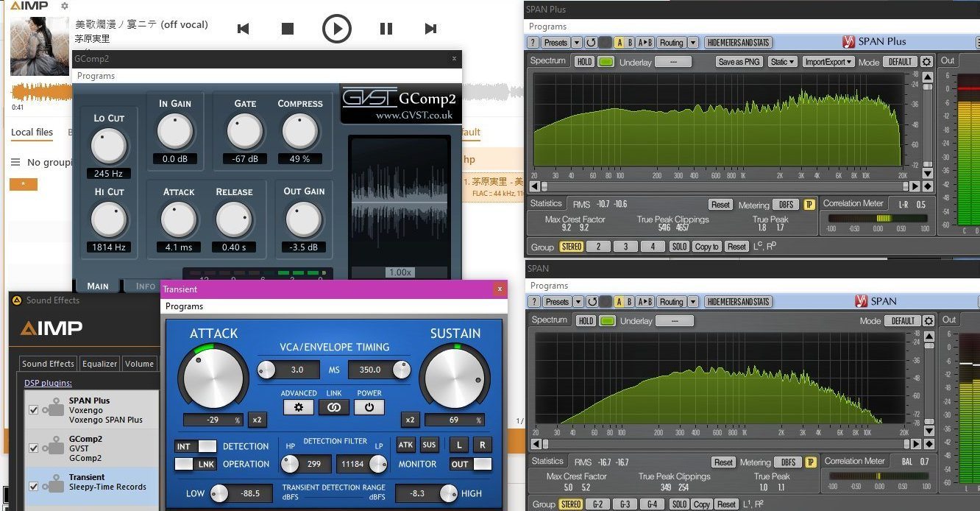The image size is (980, 511).
Task: Stop playback in AIMP
Action: click(288, 29)
